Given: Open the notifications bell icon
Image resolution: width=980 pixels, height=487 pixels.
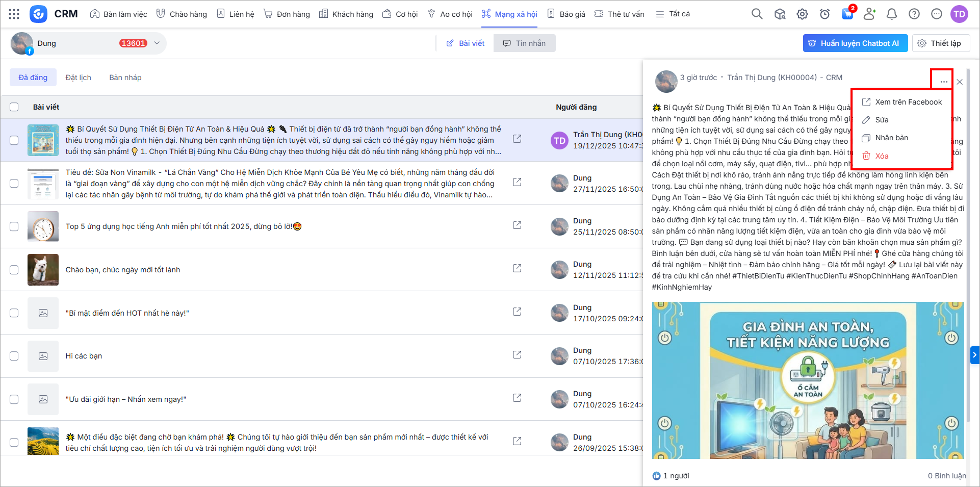Looking at the screenshot, I should (x=892, y=14).
